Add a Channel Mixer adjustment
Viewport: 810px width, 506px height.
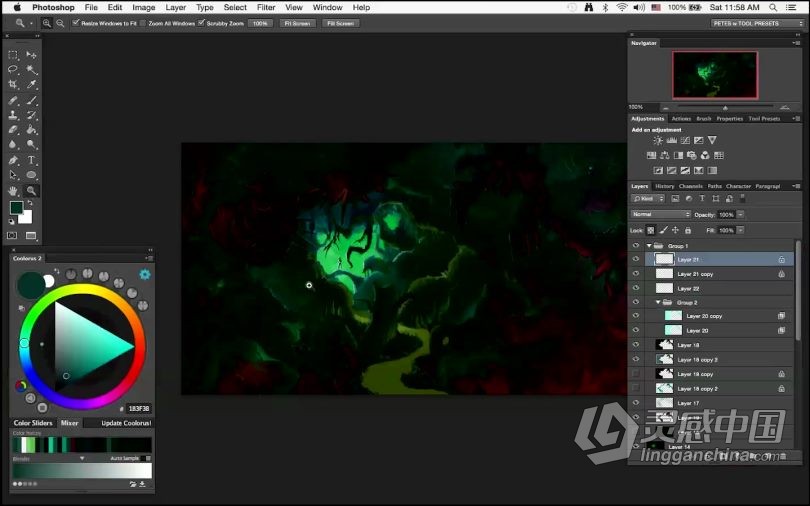tap(705, 155)
